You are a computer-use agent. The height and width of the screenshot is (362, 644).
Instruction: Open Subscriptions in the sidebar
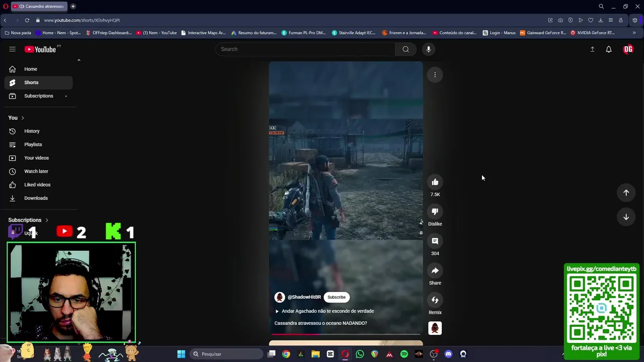point(38,96)
